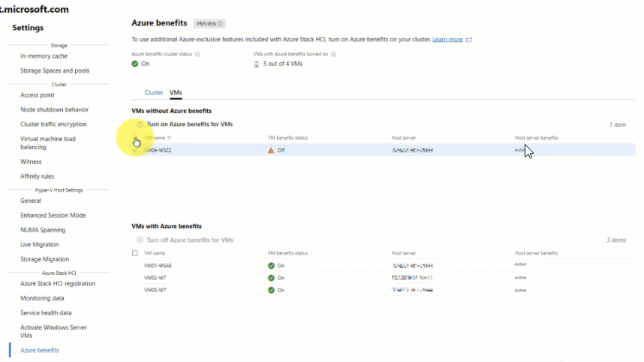Sort by VM name in VMs with Azure benefits

(155, 254)
